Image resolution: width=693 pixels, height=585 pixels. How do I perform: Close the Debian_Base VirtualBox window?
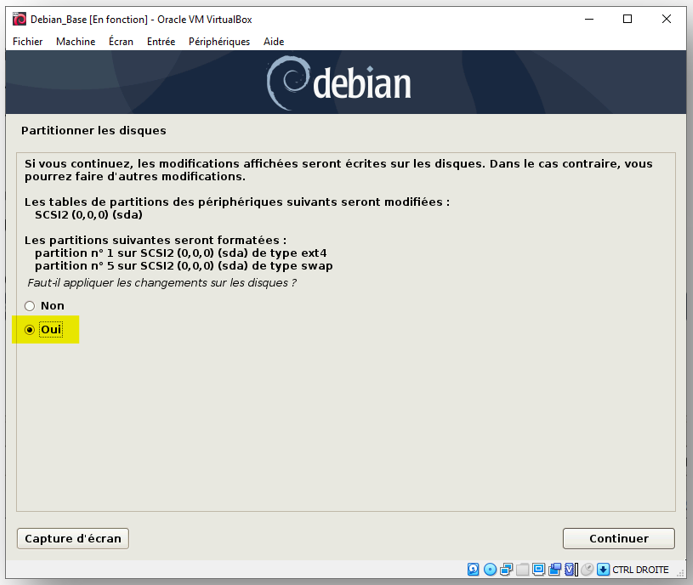coord(666,19)
